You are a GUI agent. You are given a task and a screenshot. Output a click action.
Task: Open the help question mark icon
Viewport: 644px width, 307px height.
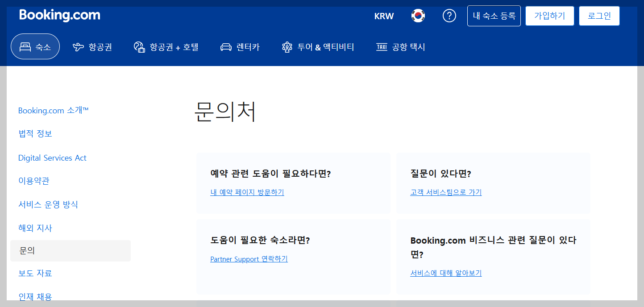click(x=449, y=16)
